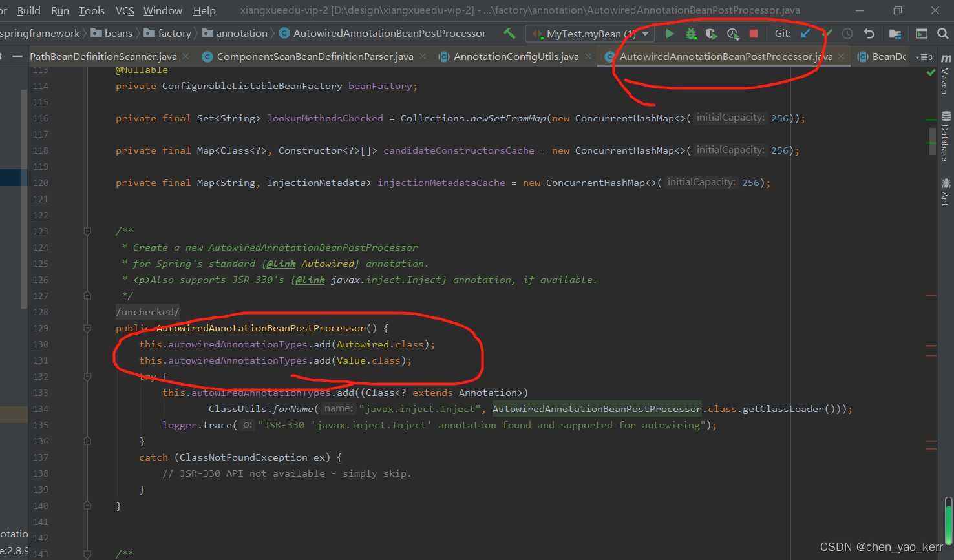Click the Build project hammer icon
The image size is (954, 560).
pyautogui.click(x=509, y=34)
